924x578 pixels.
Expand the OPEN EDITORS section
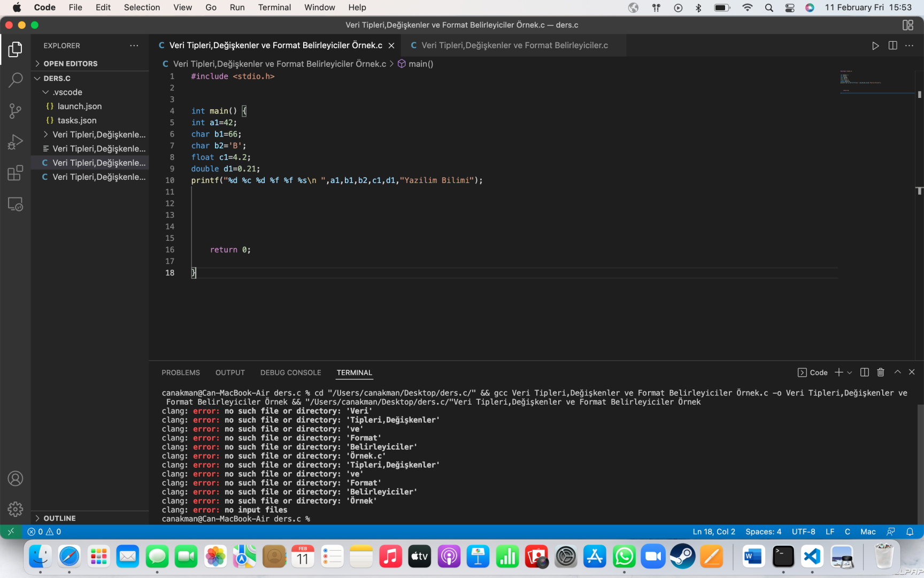(70, 64)
